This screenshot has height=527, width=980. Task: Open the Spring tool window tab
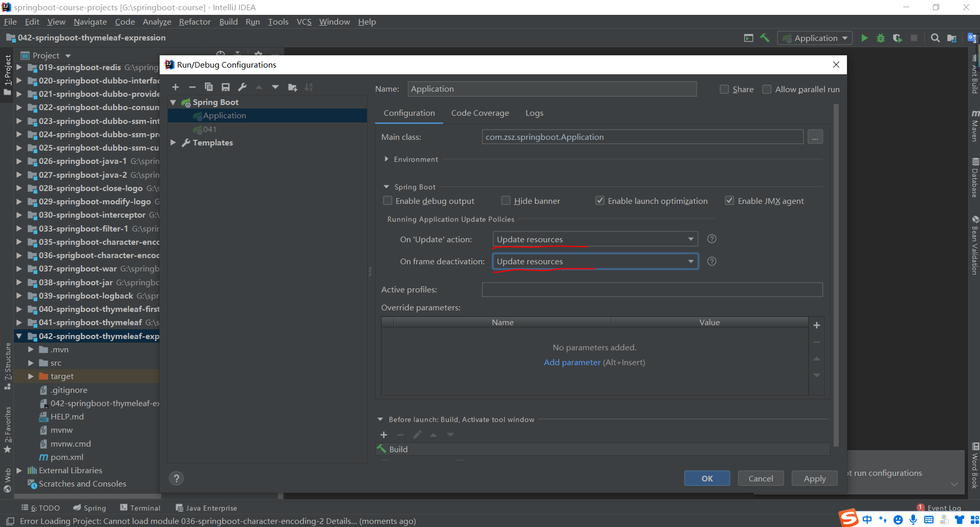tap(90, 508)
